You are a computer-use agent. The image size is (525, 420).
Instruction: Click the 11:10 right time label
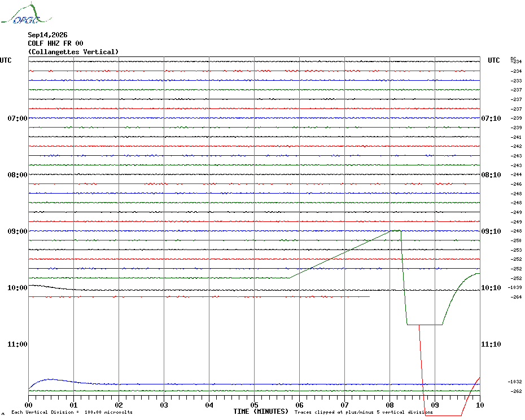click(491, 344)
